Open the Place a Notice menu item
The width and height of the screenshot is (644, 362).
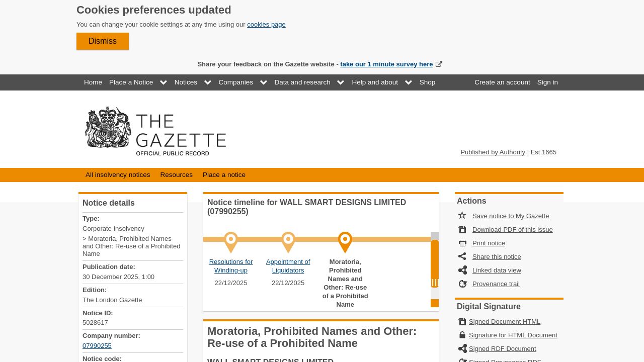(x=131, y=82)
